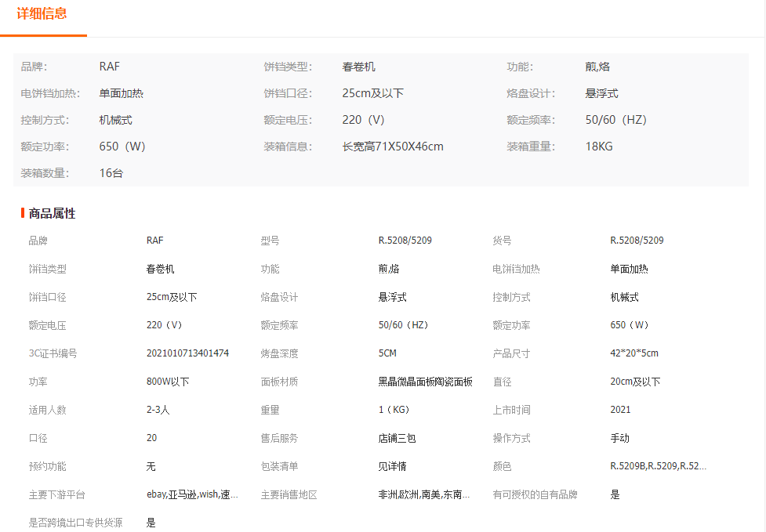Select the 商品属性 section heading
This screenshot has width=766, height=532.
[x=52, y=213]
